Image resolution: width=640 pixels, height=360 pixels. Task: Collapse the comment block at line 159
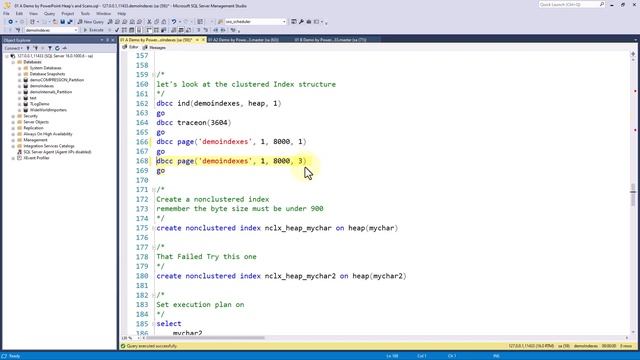tap(153, 75)
